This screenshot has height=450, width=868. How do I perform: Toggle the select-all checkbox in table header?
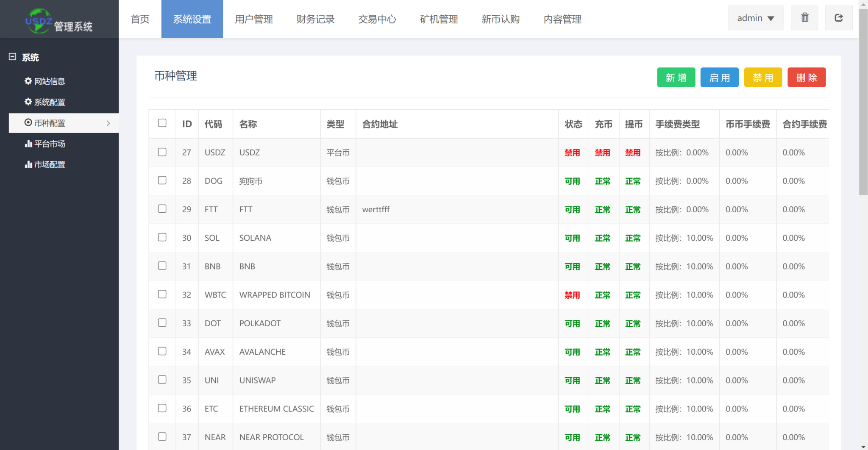162,123
